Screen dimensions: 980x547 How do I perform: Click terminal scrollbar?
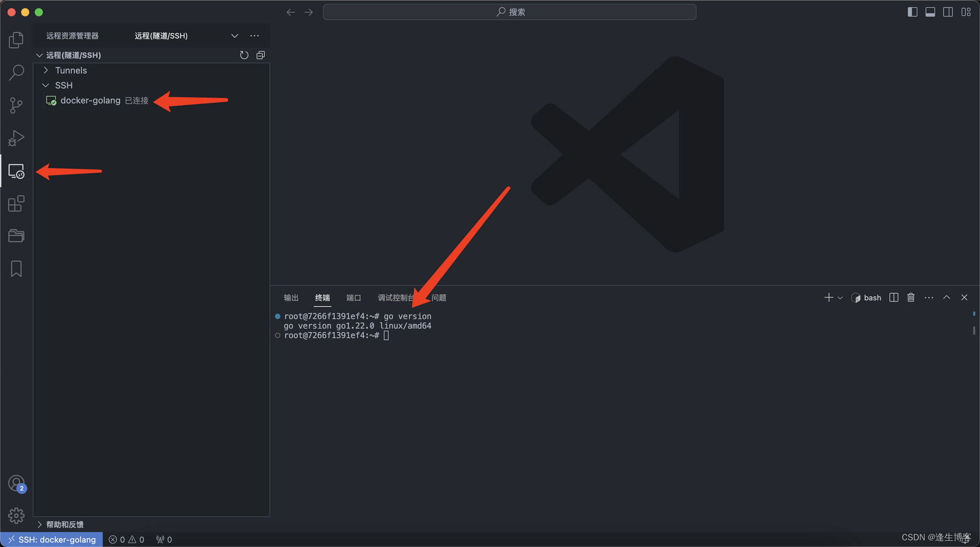coord(974,331)
